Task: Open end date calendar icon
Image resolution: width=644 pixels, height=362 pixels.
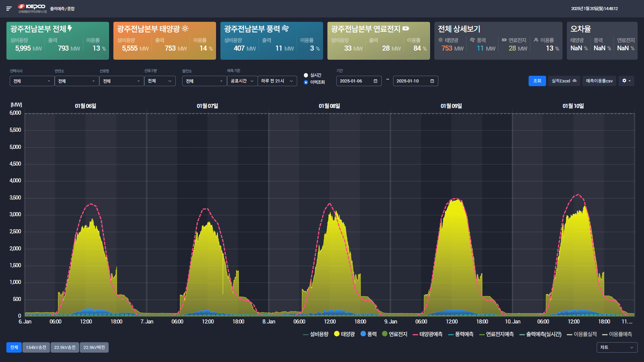Action: [432, 81]
